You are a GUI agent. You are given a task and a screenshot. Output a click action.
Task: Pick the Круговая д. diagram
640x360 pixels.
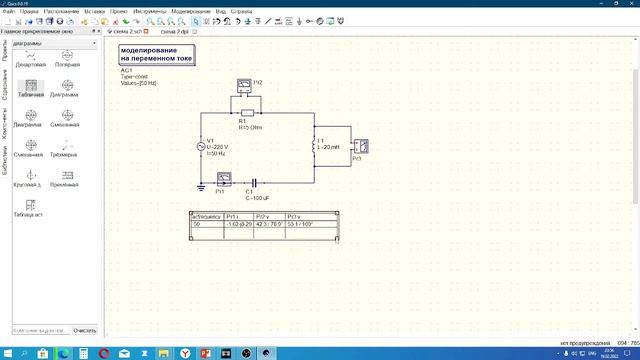(28, 179)
